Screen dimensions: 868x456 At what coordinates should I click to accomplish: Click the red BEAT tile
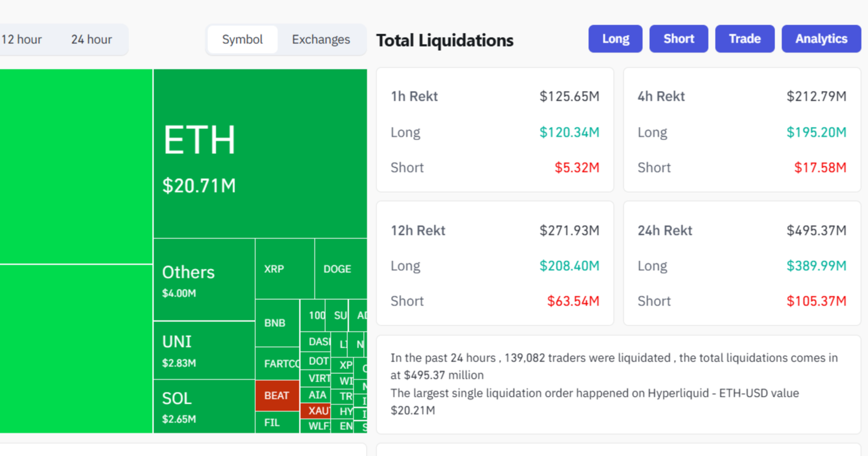[276, 396]
